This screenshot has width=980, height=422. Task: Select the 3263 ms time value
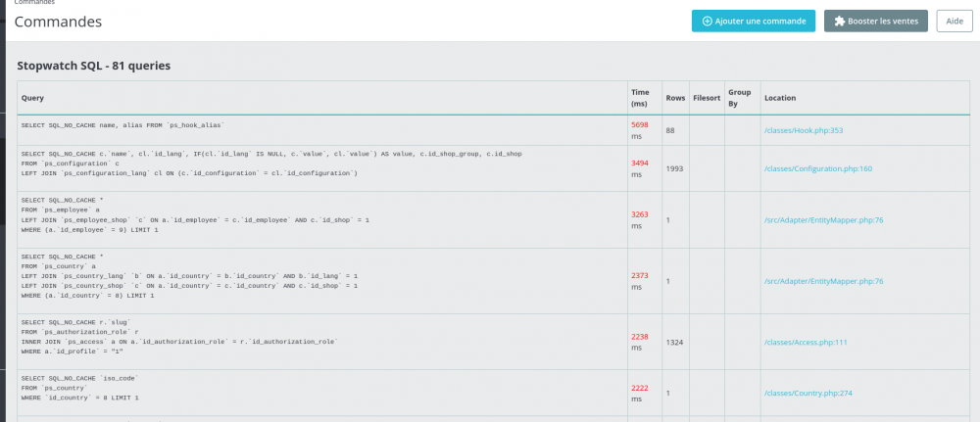(x=639, y=219)
